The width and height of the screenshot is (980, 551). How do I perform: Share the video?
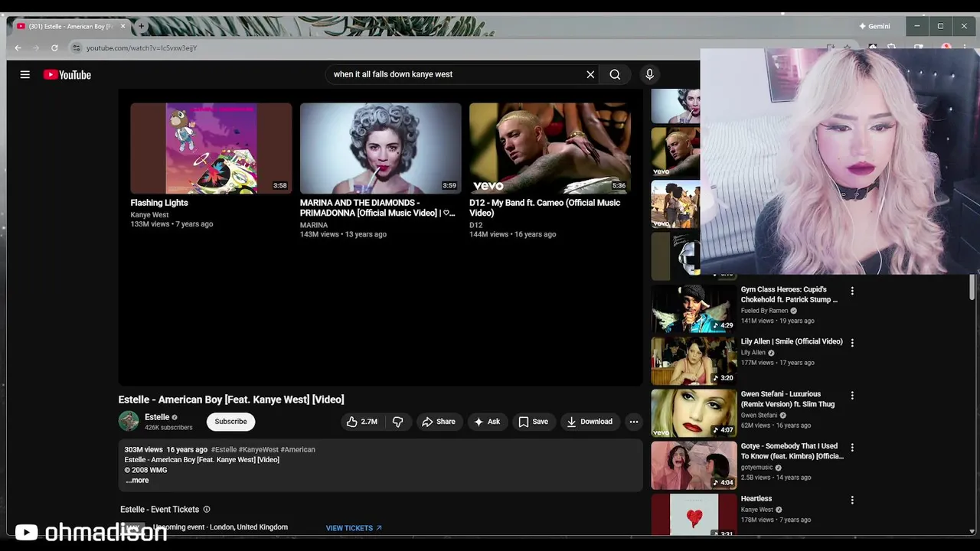tap(439, 422)
